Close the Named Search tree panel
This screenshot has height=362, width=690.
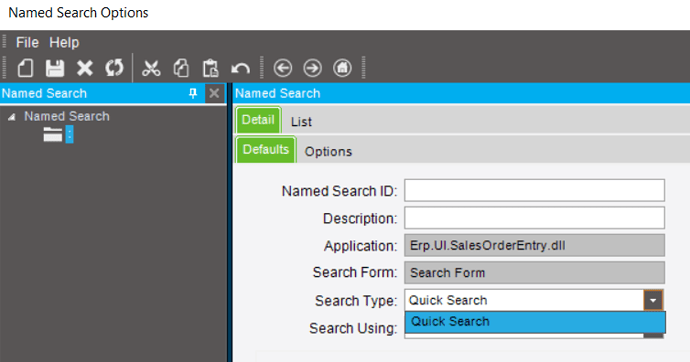click(214, 93)
